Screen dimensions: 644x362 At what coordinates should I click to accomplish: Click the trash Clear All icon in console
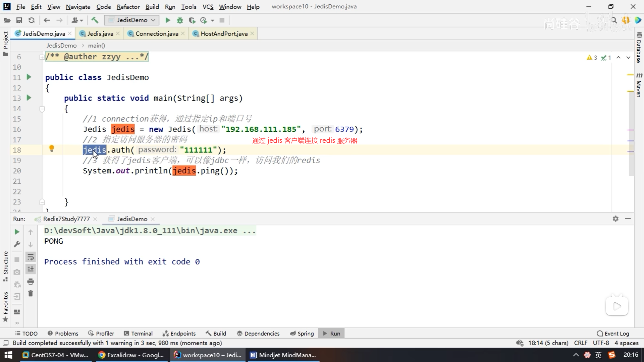point(31,294)
